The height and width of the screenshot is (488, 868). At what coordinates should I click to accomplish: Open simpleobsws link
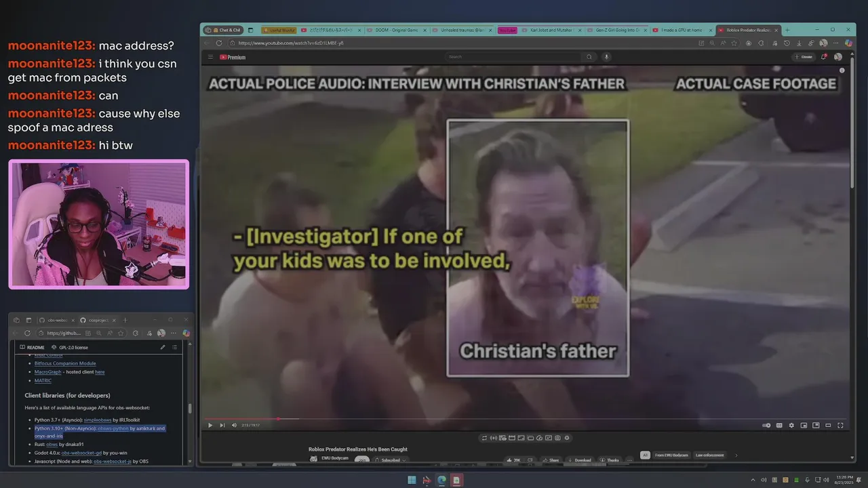(x=98, y=420)
